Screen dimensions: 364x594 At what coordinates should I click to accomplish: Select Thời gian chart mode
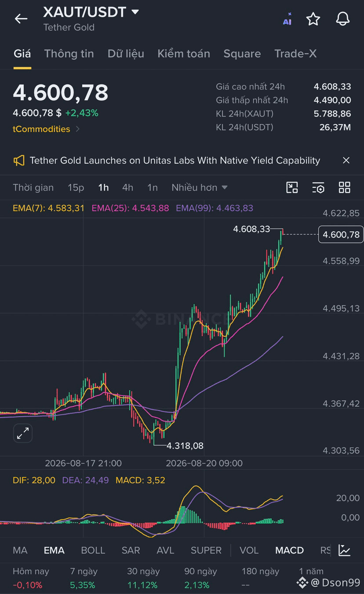[x=33, y=187]
